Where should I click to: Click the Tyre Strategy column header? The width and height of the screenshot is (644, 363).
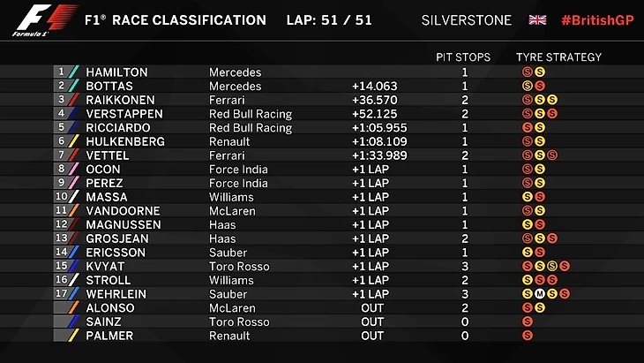558,57
